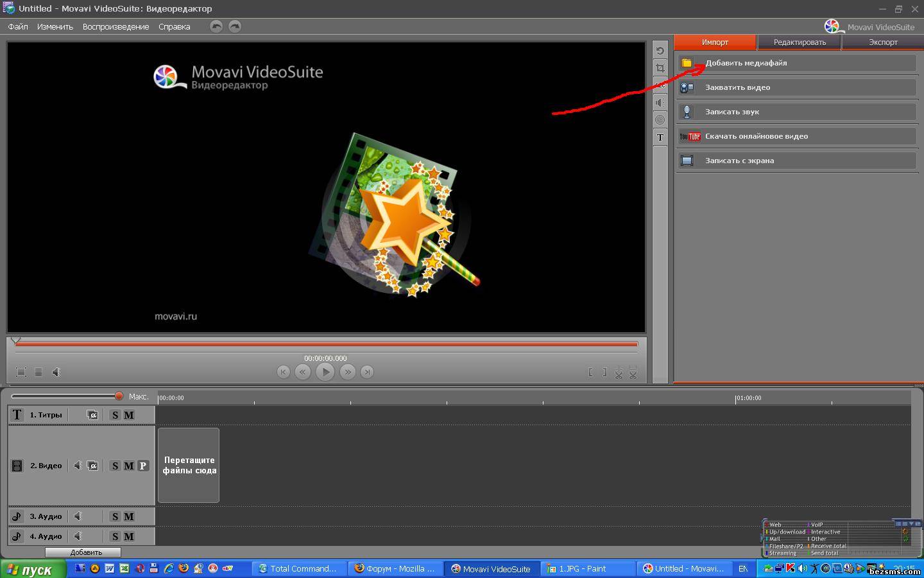Toggle the opacity icon on the Титры track
924x578 pixels.
[93, 415]
